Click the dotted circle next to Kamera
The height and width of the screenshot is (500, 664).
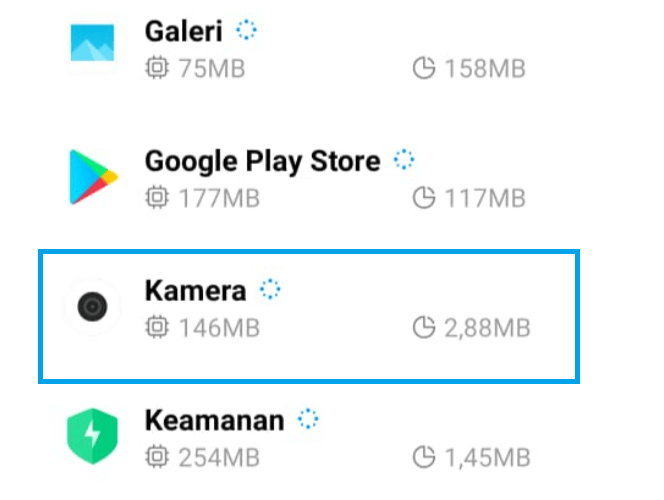point(270,289)
